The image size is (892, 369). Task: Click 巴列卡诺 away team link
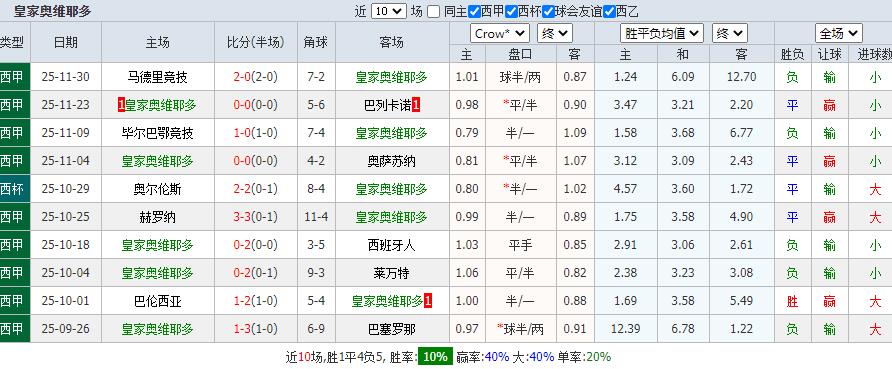coord(387,105)
